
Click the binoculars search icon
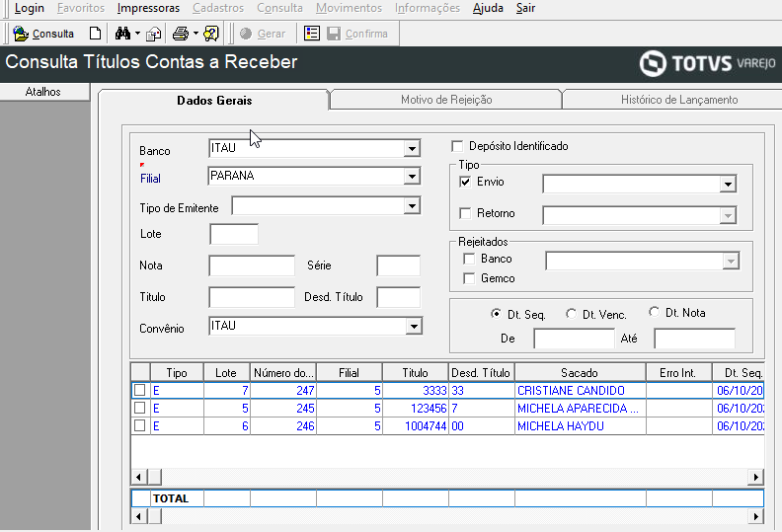pyautogui.click(x=122, y=34)
